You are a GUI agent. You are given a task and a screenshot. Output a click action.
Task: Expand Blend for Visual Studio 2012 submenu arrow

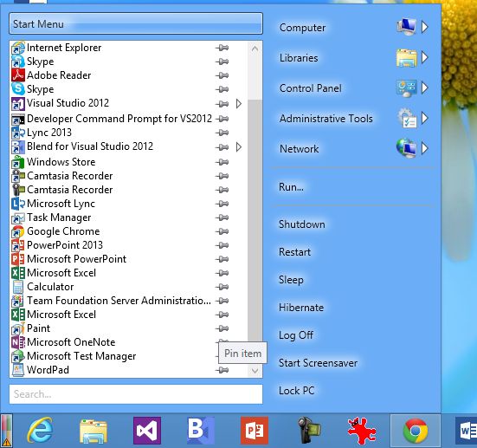pyautogui.click(x=239, y=147)
